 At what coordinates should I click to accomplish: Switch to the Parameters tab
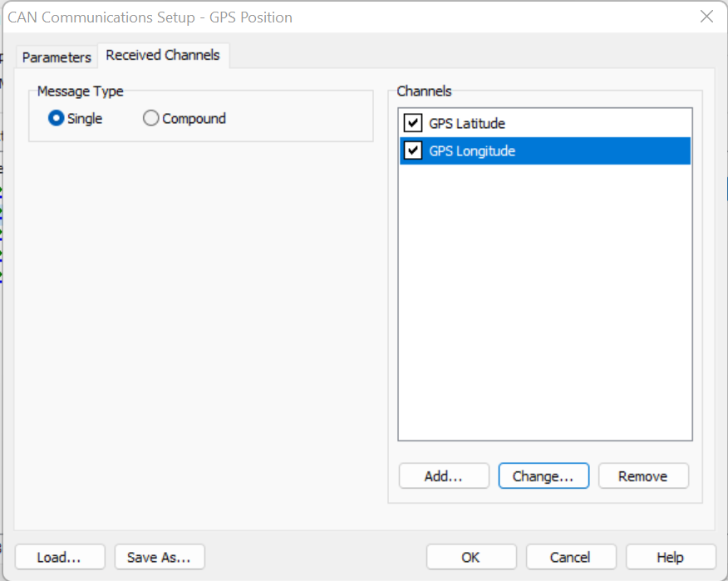pos(57,57)
